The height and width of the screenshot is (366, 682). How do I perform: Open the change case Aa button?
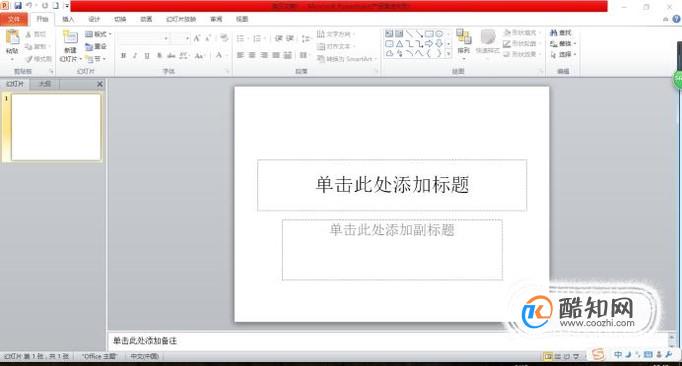(199, 55)
